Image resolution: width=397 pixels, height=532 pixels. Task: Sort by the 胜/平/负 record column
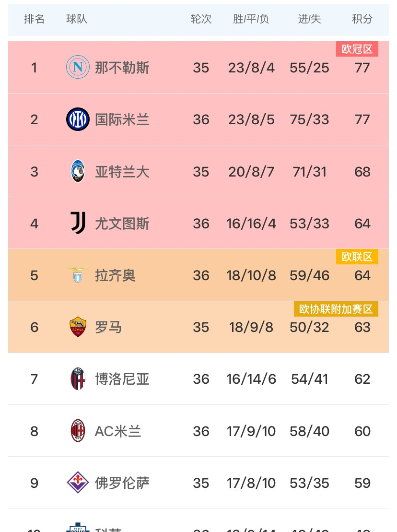coord(251,19)
